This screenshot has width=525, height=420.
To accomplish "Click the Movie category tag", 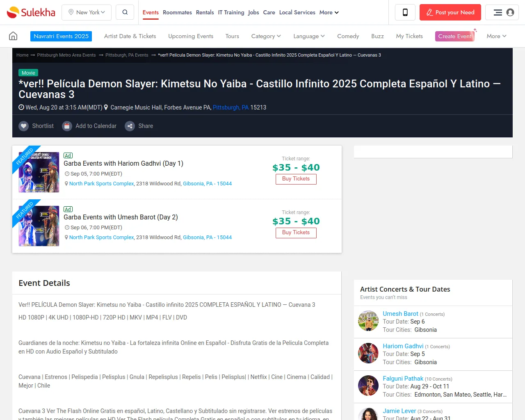I will 28,73.
